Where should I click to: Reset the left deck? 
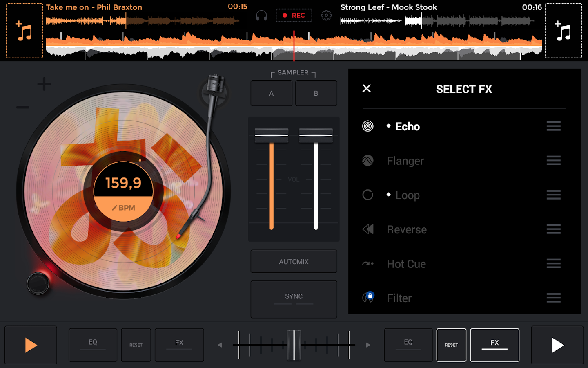click(136, 345)
